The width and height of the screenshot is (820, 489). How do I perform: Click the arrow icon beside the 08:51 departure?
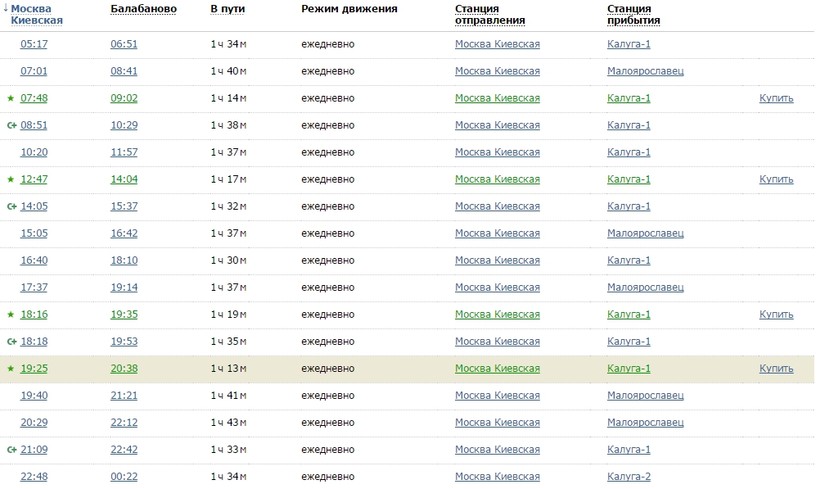[x=12, y=125]
